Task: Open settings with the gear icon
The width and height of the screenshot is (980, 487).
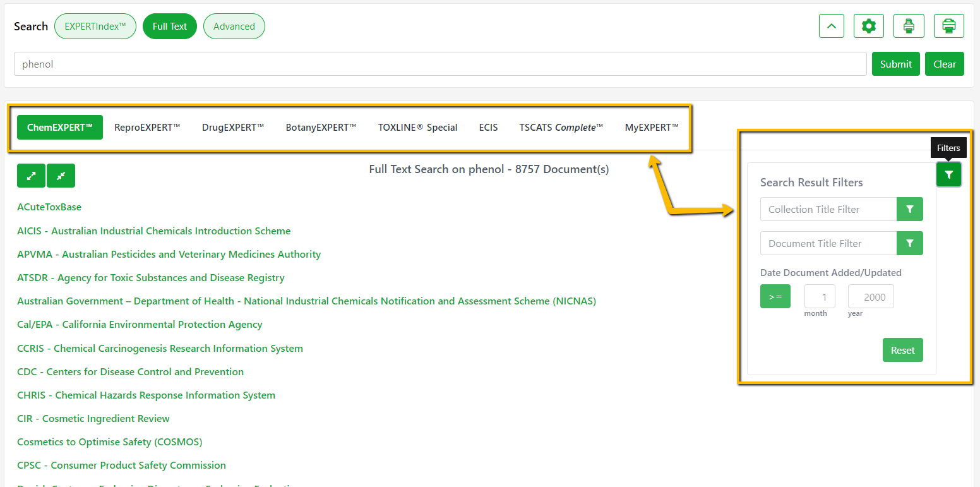Action: [868, 26]
